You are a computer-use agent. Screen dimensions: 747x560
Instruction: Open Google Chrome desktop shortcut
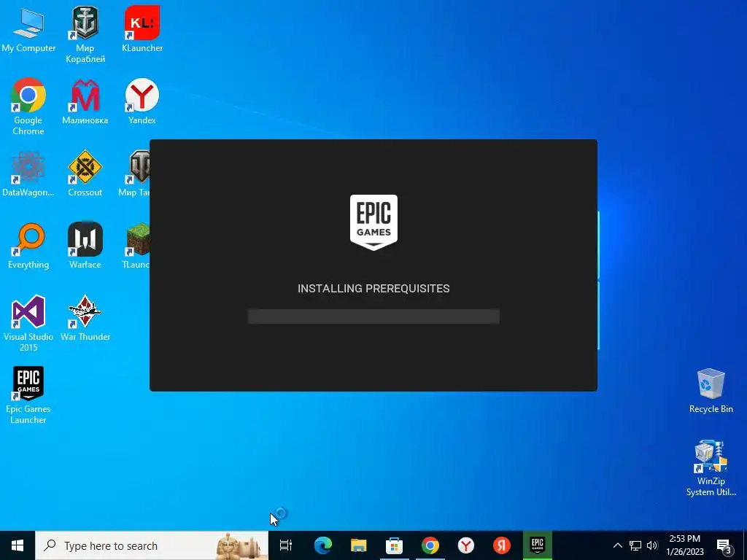pos(28,106)
